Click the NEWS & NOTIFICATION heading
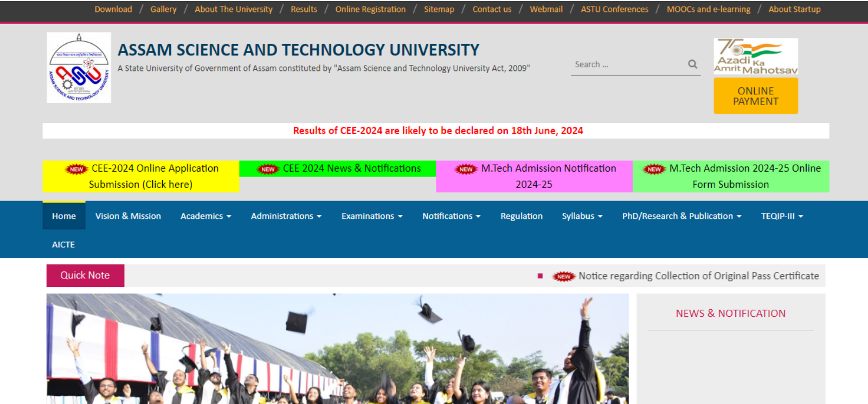Viewport: 868px width, 404px height. (730, 313)
